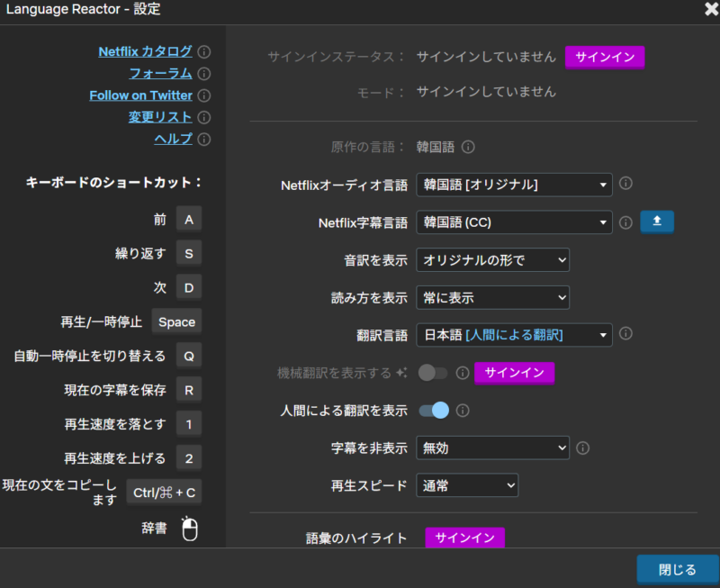Open the フォーラム link
720x588 pixels.
point(161,74)
